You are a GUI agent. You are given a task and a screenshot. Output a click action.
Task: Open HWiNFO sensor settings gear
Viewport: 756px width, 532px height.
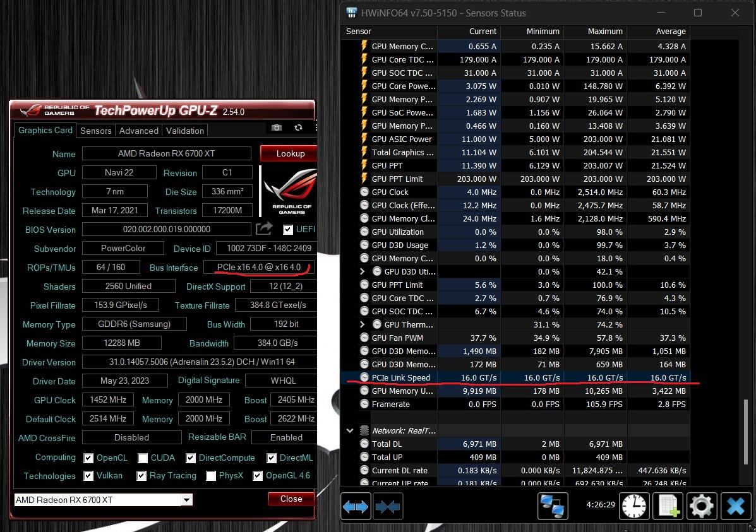[702, 507]
